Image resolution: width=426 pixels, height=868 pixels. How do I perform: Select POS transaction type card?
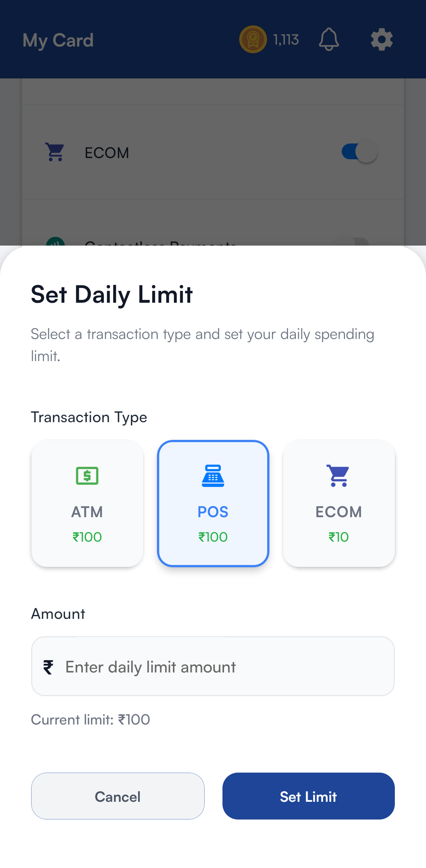point(213,503)
